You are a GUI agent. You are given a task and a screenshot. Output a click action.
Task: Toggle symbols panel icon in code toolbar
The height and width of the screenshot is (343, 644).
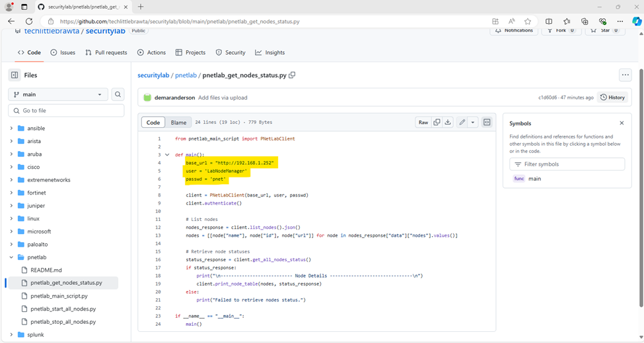click(487, 122)
